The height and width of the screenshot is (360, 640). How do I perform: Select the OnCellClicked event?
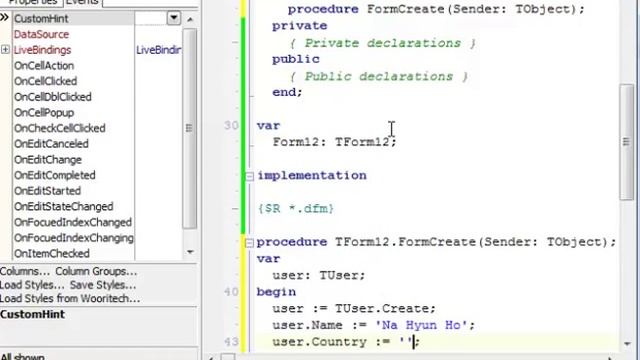coord(45,81)
